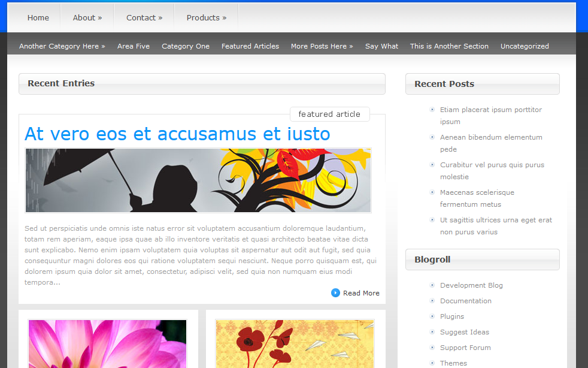Expand the Products menu
Screen dimensions: 588x368
[x=207, y=17]
